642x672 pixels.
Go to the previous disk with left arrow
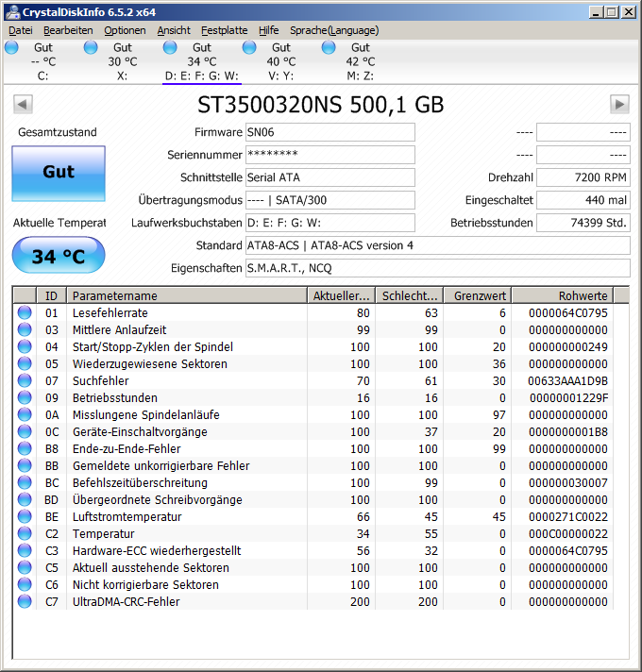coord(23,104)
